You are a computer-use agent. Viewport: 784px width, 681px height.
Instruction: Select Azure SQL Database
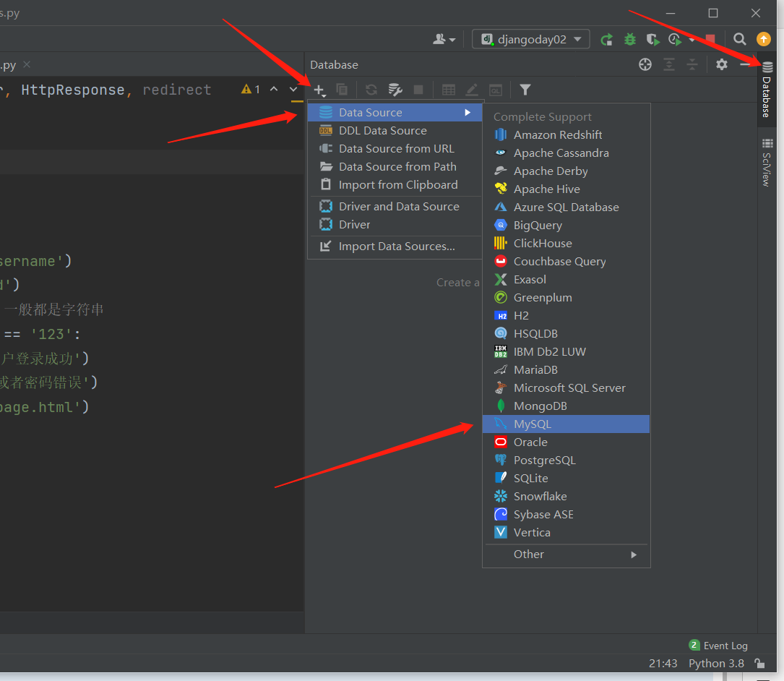point(566,207)
